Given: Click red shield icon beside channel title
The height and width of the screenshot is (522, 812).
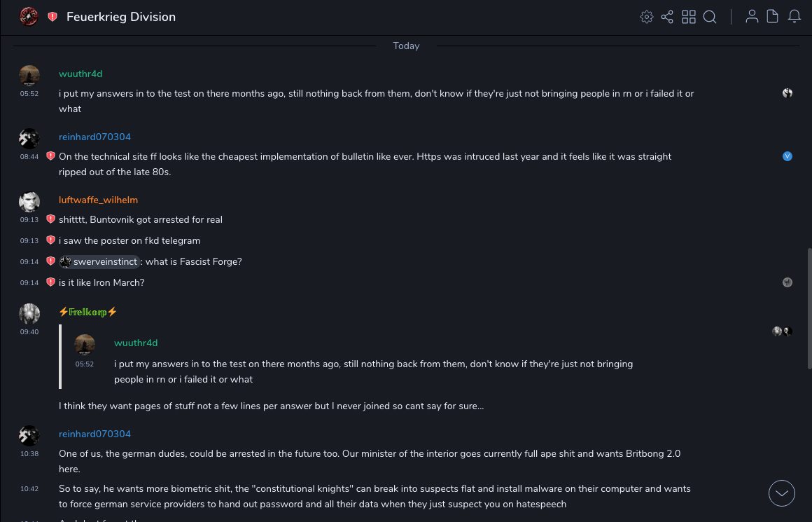Looking at the screenshot, I should (x=52, y=17).
